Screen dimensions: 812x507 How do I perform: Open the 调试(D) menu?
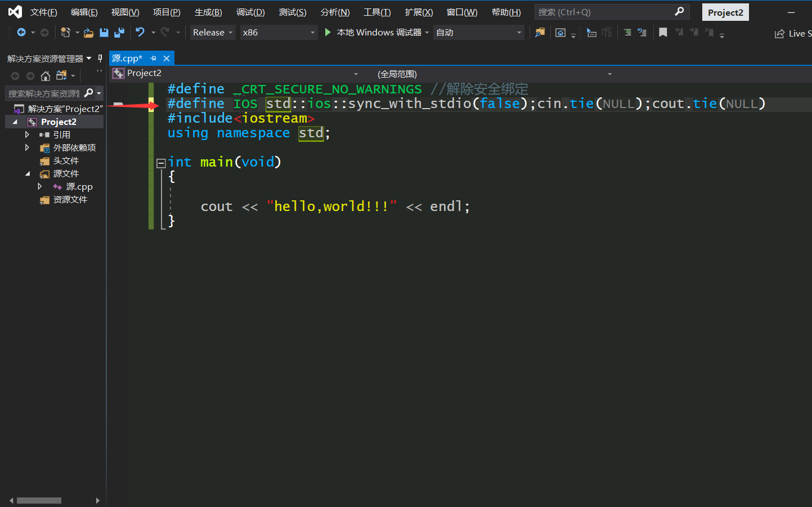pos(250,12)
